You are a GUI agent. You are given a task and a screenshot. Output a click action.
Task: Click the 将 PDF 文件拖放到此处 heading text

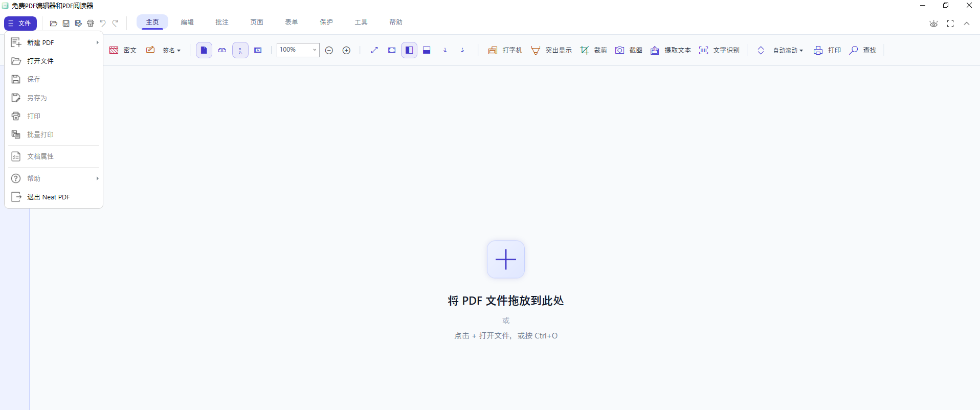pyautogui.click(x=506, y=301)
